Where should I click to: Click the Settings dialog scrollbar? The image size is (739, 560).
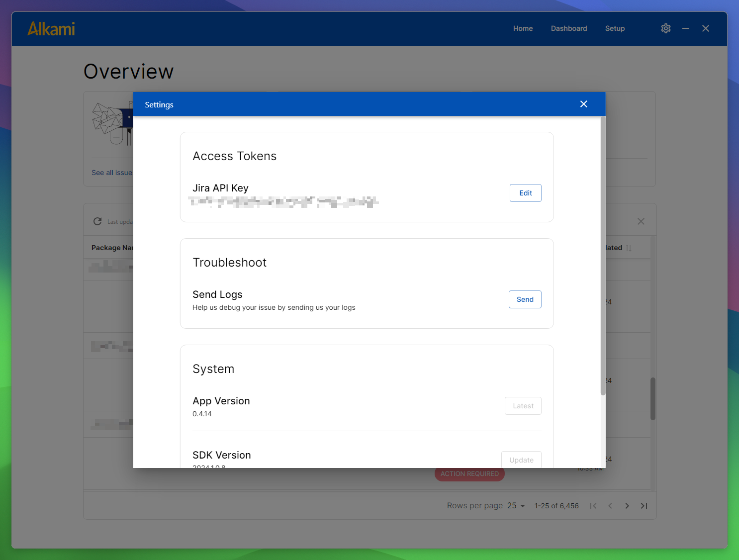point(603,256)
